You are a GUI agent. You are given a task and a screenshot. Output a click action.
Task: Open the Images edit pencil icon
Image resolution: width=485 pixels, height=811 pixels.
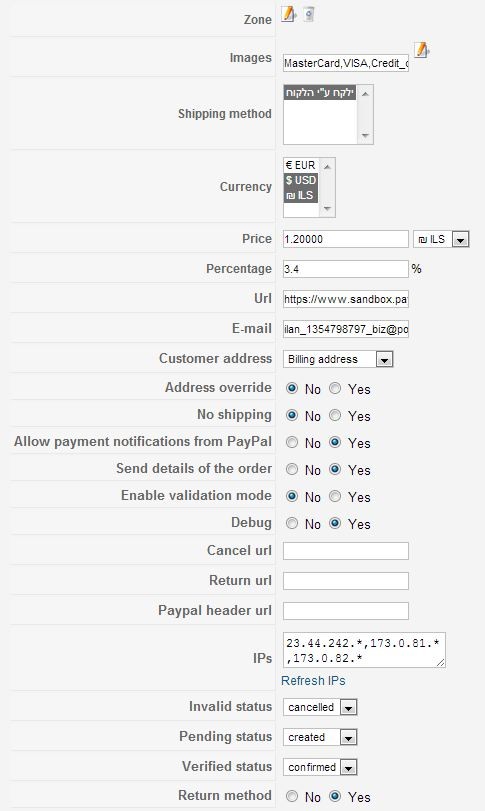click(x=422, y=50)
